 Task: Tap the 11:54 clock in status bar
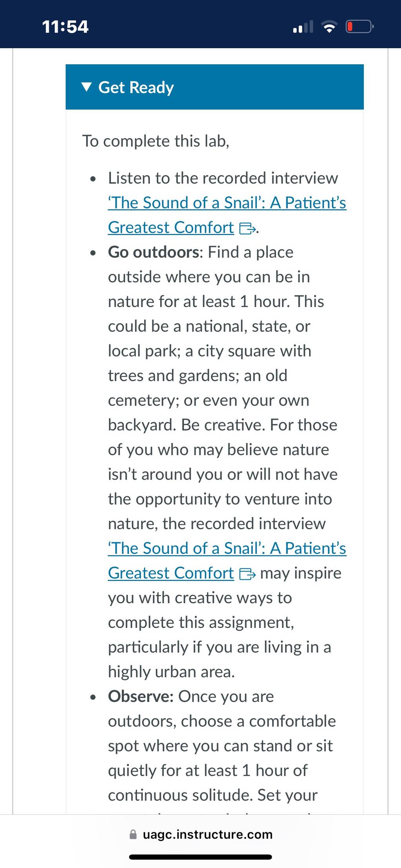click(65, 27)
